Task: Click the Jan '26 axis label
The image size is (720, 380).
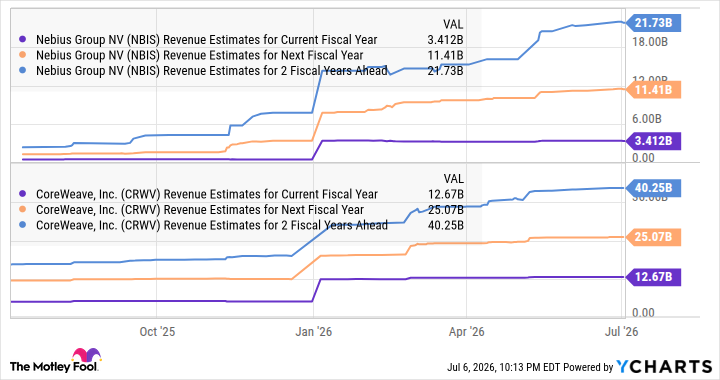Action: [x=314, y=332]
